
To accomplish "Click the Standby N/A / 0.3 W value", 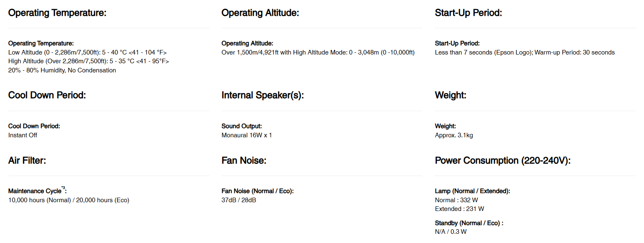I will (x=451, y=232).
